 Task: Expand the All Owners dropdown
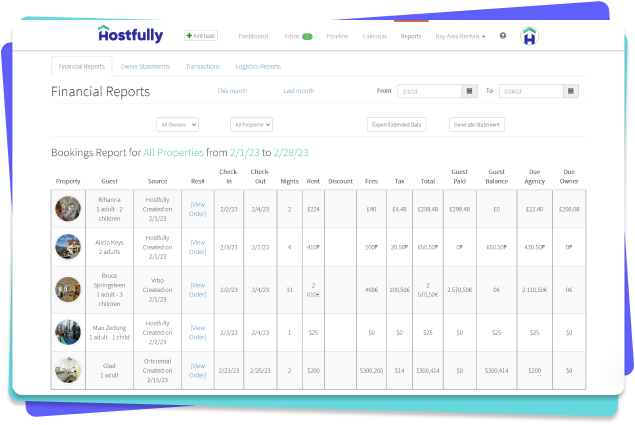coord(178,125)
